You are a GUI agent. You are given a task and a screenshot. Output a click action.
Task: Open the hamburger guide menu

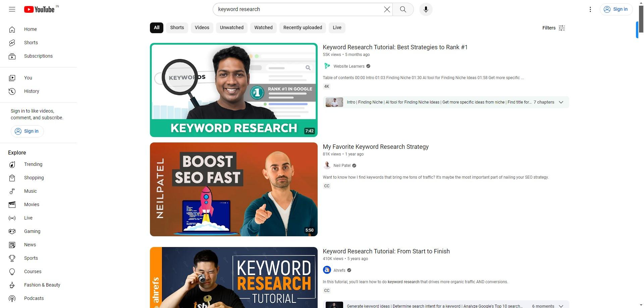pyautogui.click(x=12, y=9)
